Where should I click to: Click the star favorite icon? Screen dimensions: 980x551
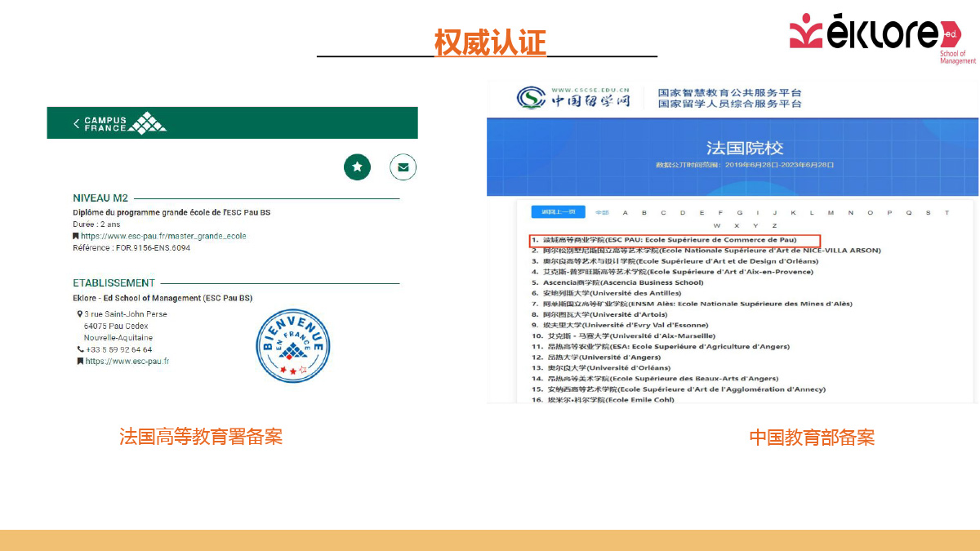click(357, 167)
